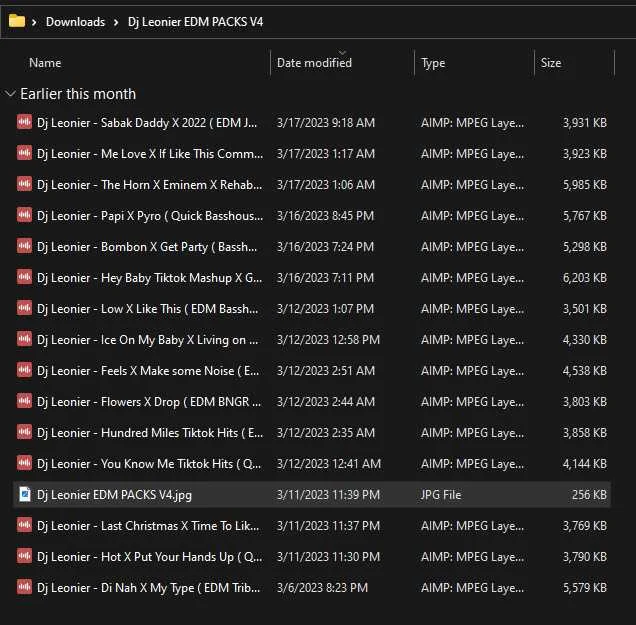Select Bombon X Get Party file row
The image size is (636, 625).
[312, 247]
